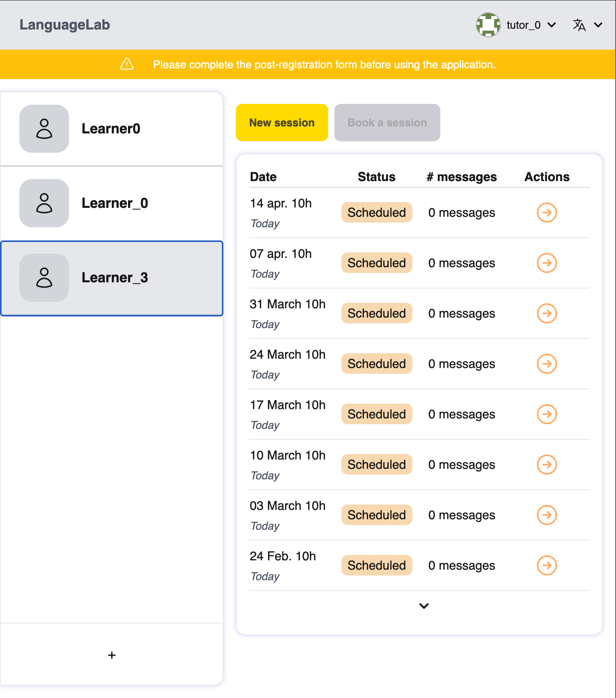Screen dimensions: 616x698
Task: Open the 17 March 10h session arrow
Action: pyautogui.click(x=547, y=414)
